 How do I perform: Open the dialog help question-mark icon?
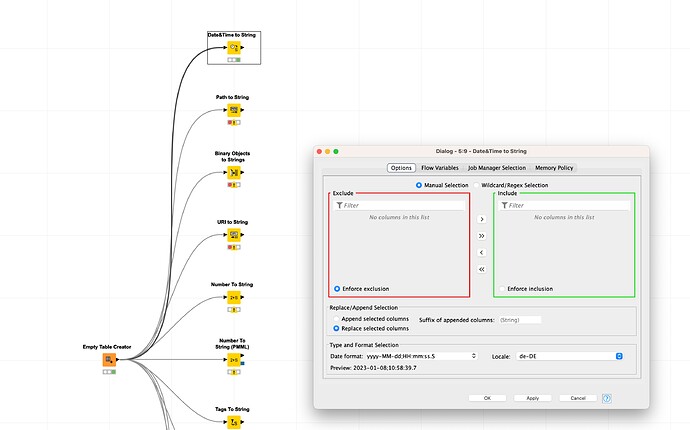[x=606, y=398]
